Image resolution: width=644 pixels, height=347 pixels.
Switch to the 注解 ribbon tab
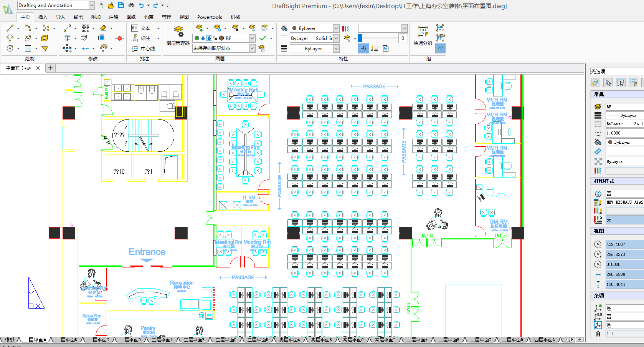[113, 17]
